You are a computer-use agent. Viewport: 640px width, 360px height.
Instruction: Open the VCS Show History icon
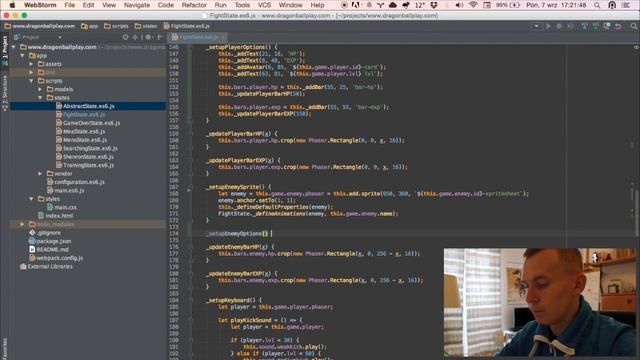607,26
